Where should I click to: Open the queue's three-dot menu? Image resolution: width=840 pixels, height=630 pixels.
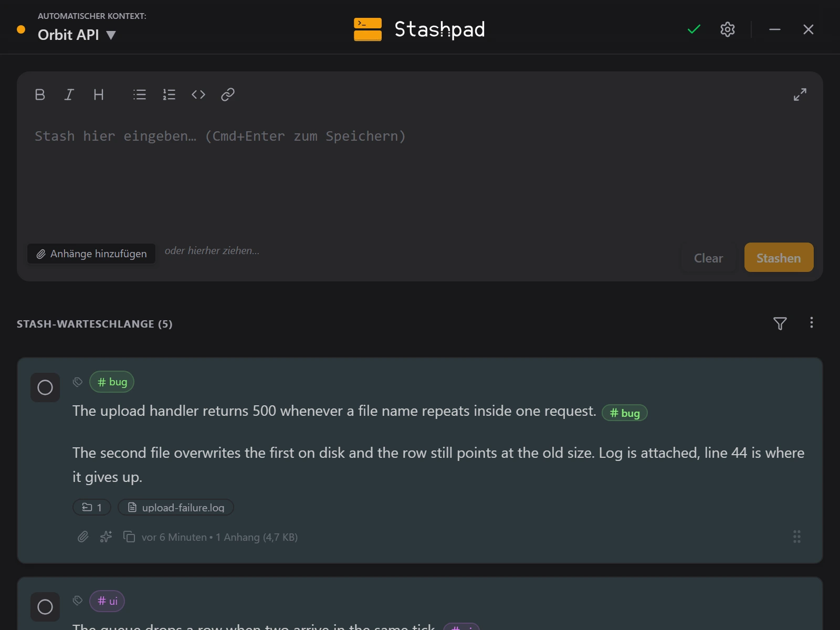tap(812, 323)
